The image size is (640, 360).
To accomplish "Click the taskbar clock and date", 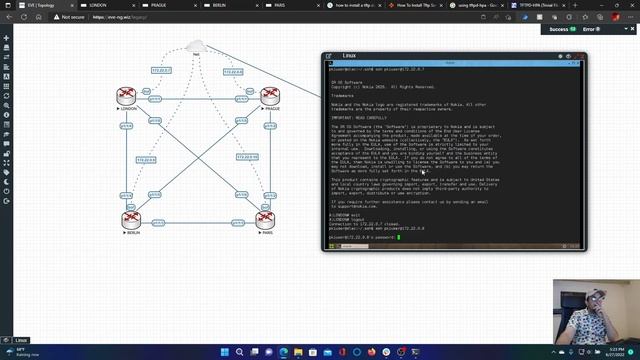I will (x=616, y=352).
